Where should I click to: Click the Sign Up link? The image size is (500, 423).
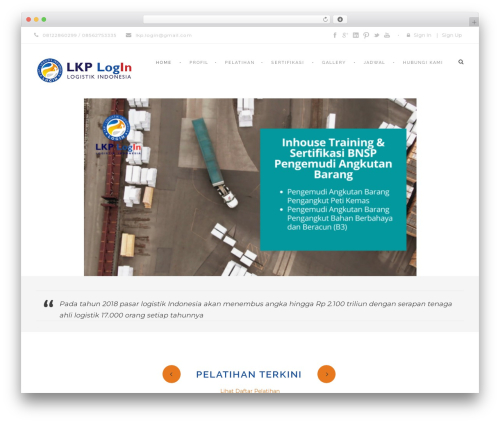click(452, 35)
